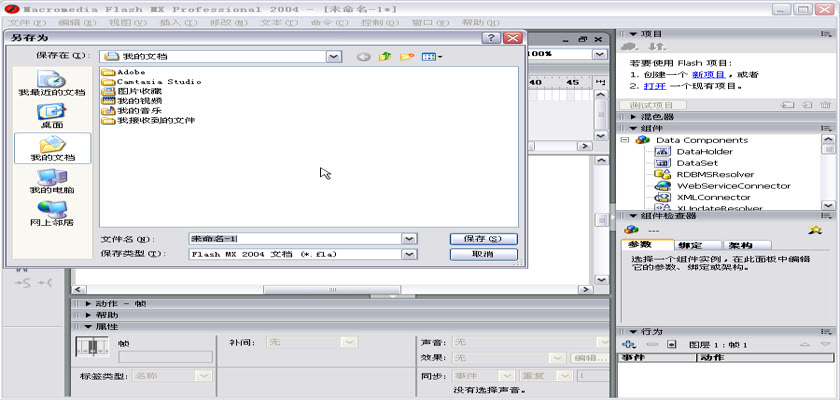Viewport: 840px width, 400px height.
Task: Collapse the 项目 panel
Action: [633, 34]
